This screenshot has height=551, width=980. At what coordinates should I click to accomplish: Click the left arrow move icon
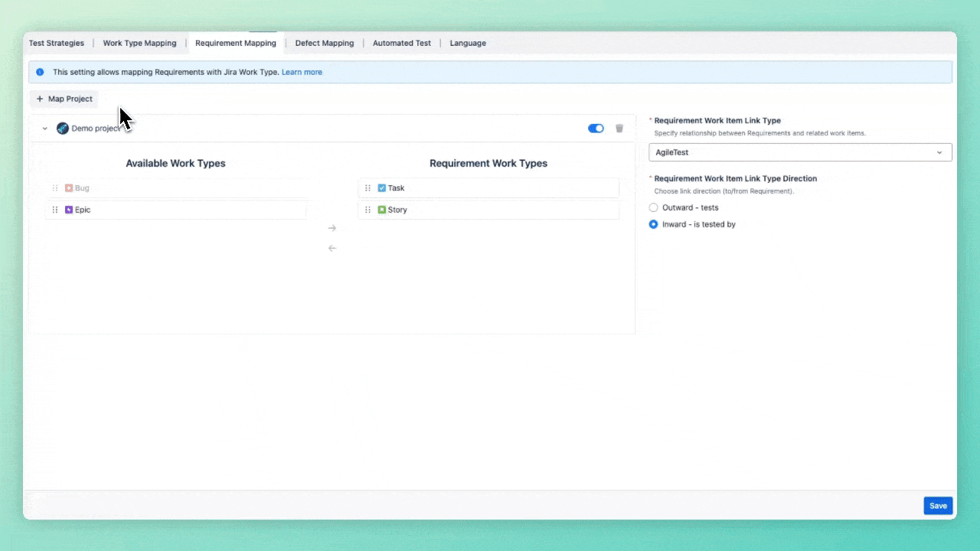tap(332, 248)
